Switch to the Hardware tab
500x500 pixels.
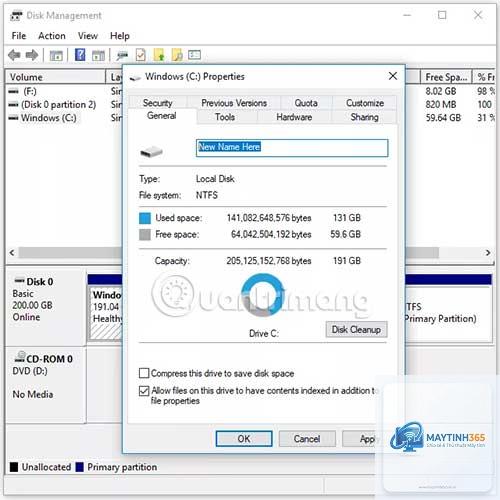(294, 117)
